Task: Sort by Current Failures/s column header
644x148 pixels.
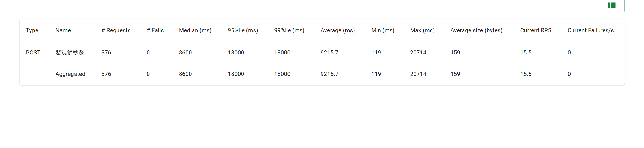Action: [591, 30]
